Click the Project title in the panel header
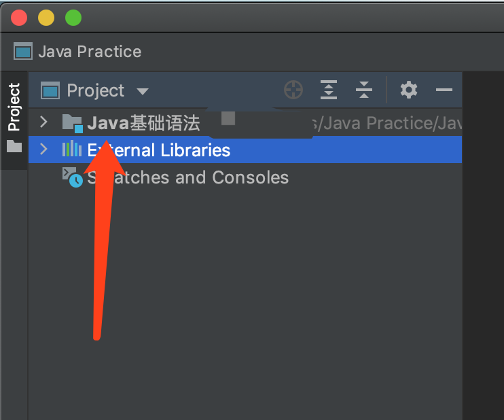 [95, 90]
